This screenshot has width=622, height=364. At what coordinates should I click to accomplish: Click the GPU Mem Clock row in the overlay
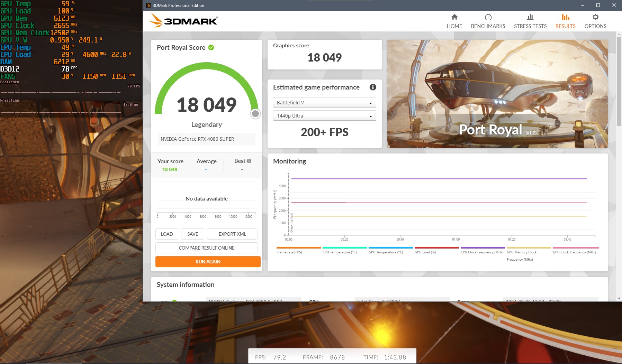pos(39,33)
